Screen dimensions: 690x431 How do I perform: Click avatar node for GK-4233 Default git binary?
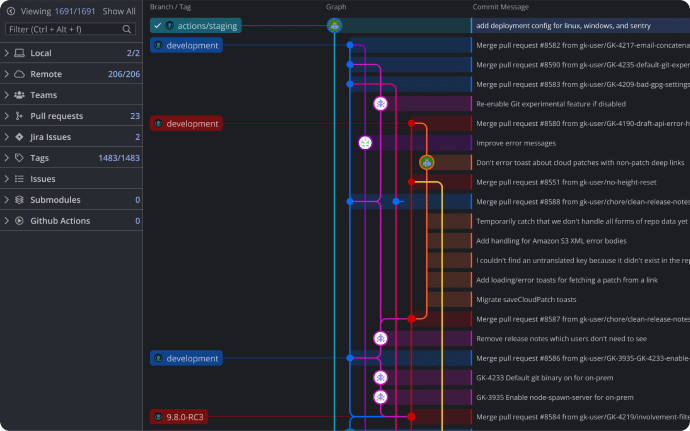coord(380,378)
